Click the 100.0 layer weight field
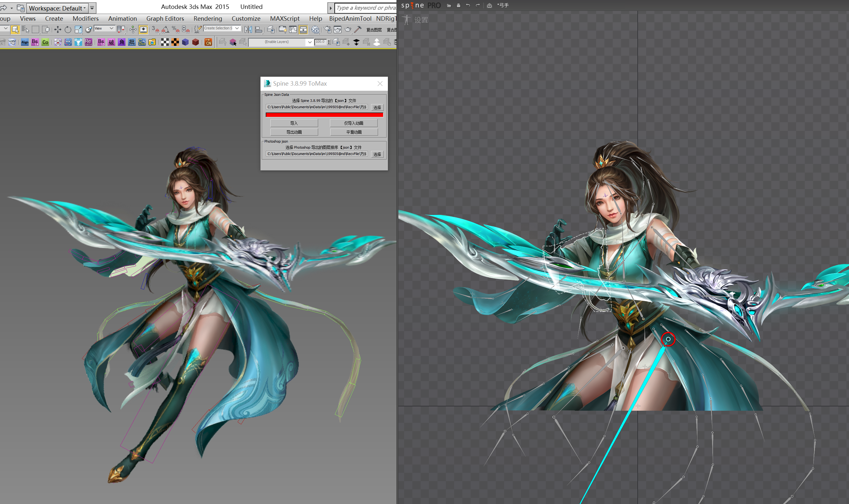The image size is (849, 504). coord(321,42)
